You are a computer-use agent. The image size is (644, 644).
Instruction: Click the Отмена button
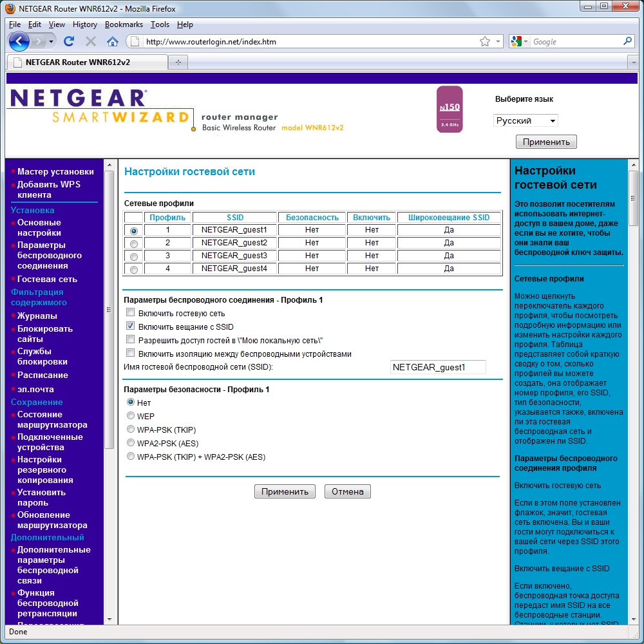click(348, 491)
